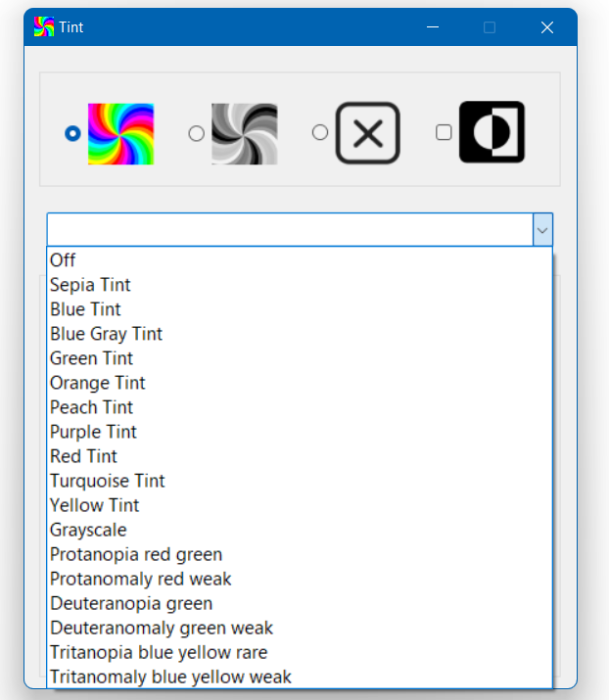Pick Deuteranomaly green weak option
This screenshot has height=700, width=609.
click(162, 628)
